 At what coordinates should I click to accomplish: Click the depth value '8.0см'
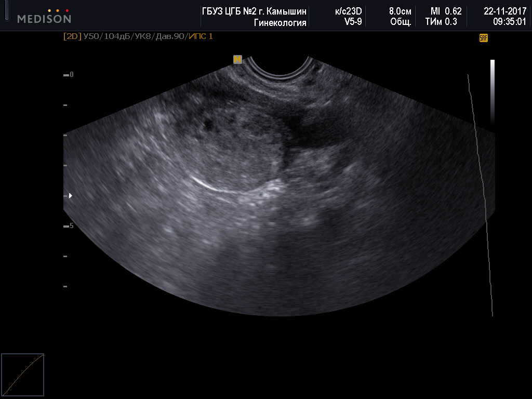pos(400,11)
